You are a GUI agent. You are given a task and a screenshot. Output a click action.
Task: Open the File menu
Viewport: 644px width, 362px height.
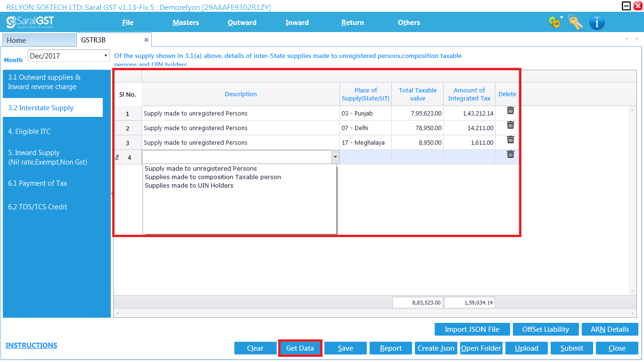point(128,22)
